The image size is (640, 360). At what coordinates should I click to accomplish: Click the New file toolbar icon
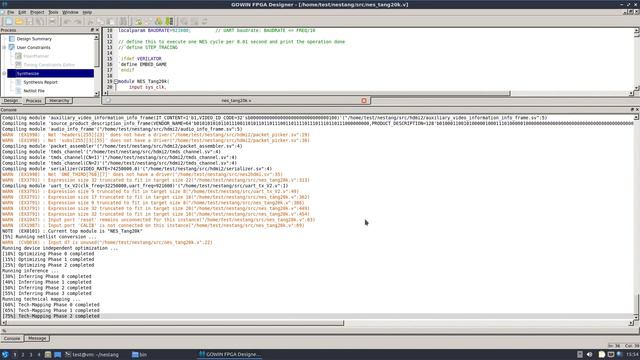click(x=9, y=21)
